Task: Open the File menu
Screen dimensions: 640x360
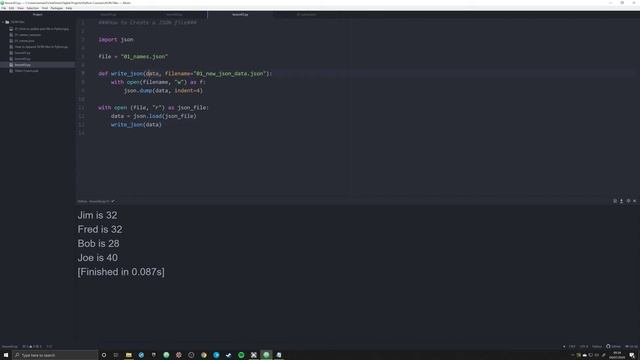Action: 3,8
